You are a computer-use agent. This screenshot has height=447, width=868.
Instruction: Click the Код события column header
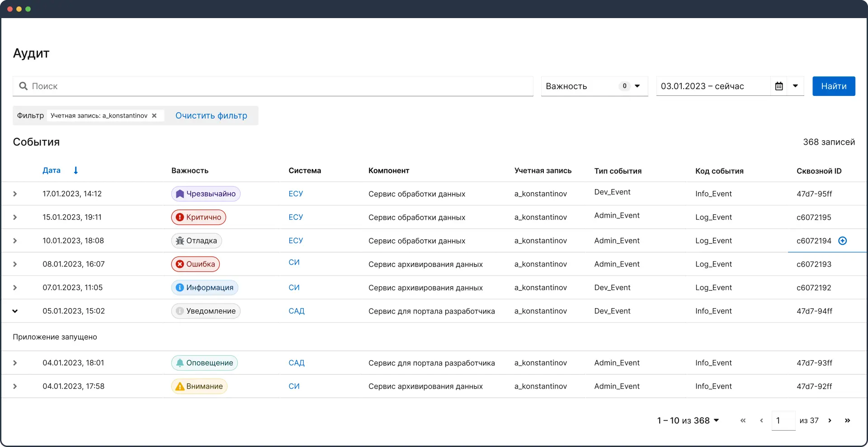pyautogui.click(x=719, y=171)
